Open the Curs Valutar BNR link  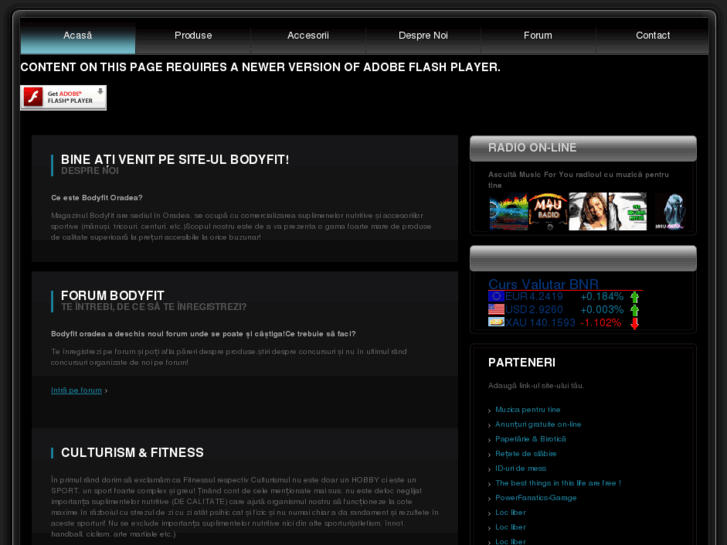(543, 284)
